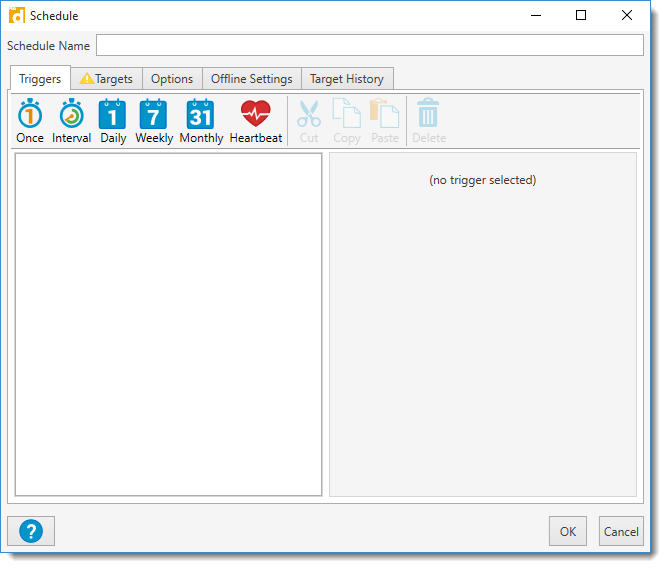Create a Weekly trigger
This screenshot has height=568, width=666.
154,121
